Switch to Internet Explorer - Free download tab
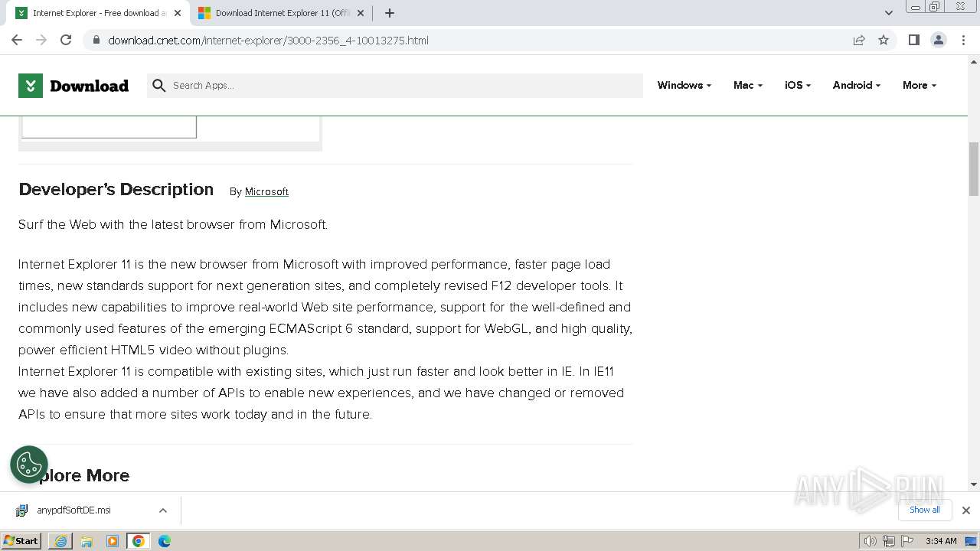Viewport: 980px width, 551px height. (99, 13)
